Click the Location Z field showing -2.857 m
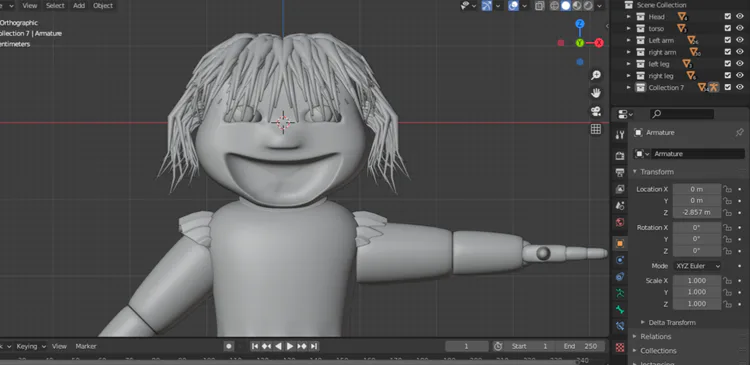The width and height of the screenshot is (750, 365). point(697,212)
